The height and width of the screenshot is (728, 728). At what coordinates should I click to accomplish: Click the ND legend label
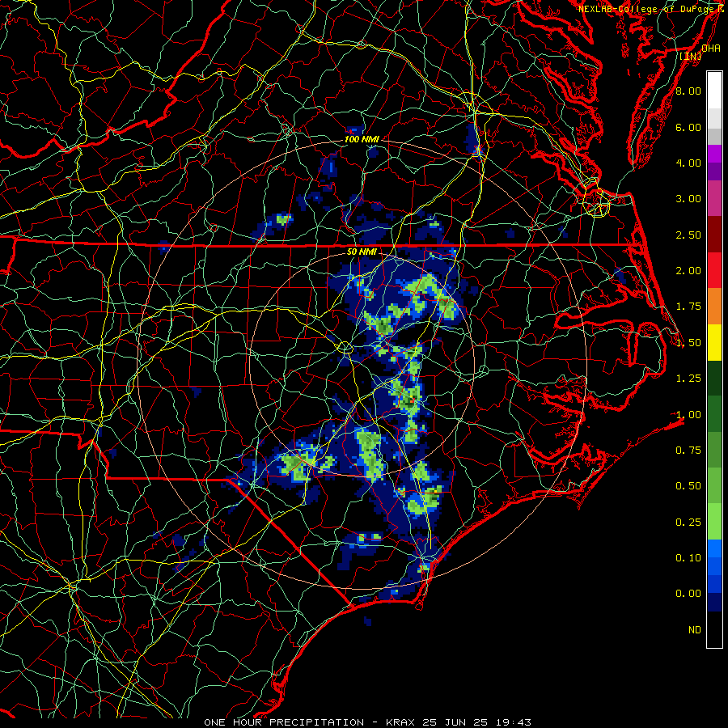click(x=695, y=630)
